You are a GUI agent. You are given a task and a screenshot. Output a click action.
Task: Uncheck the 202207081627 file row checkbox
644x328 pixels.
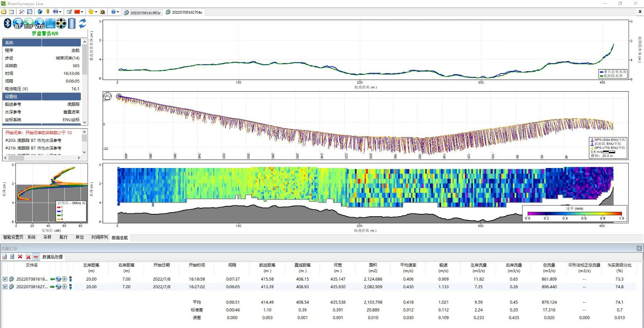(x=5, y=287)
